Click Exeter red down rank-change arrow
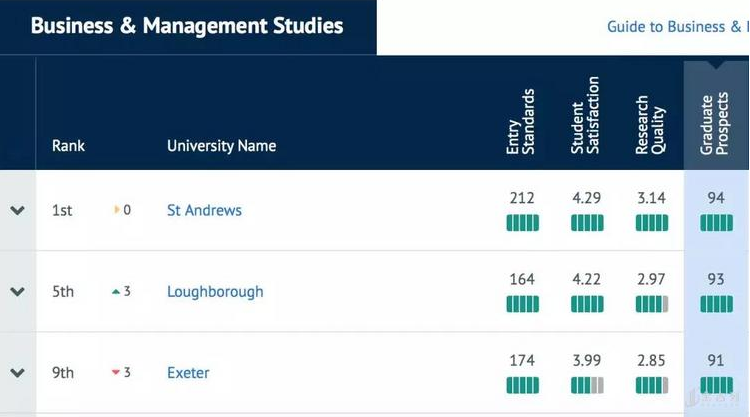 tap(116, 373)
